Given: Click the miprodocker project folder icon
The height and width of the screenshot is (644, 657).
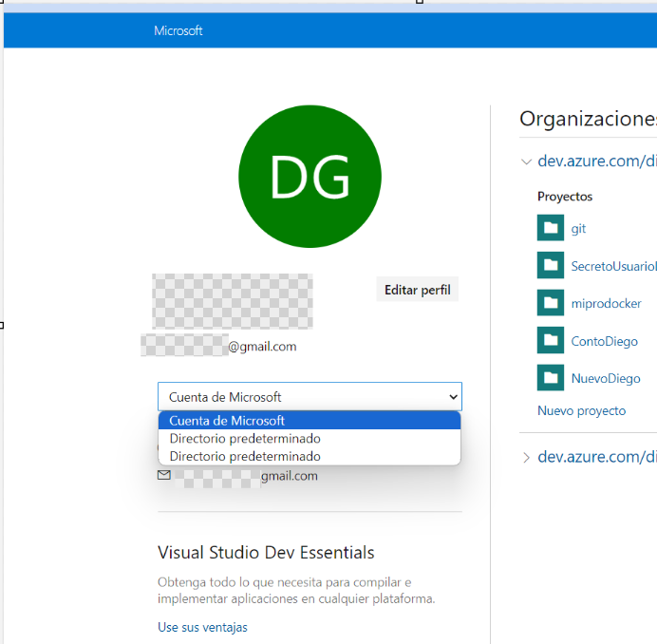Looking at the screenshot, I should coord(551,302).
